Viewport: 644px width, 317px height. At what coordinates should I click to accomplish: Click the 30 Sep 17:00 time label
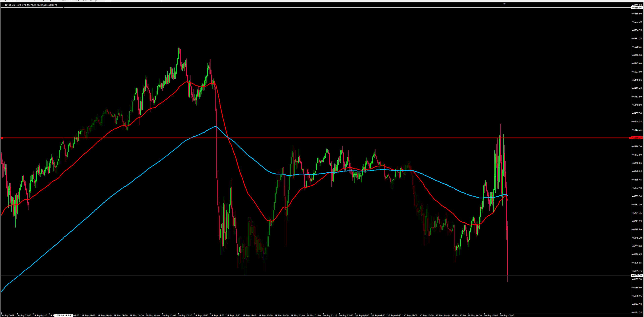pyautogui.click(x=507, y=315)
